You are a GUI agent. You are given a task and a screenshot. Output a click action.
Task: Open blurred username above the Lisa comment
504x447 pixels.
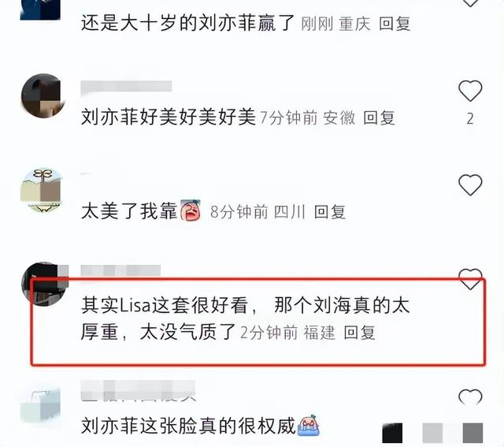click(120, 270)
